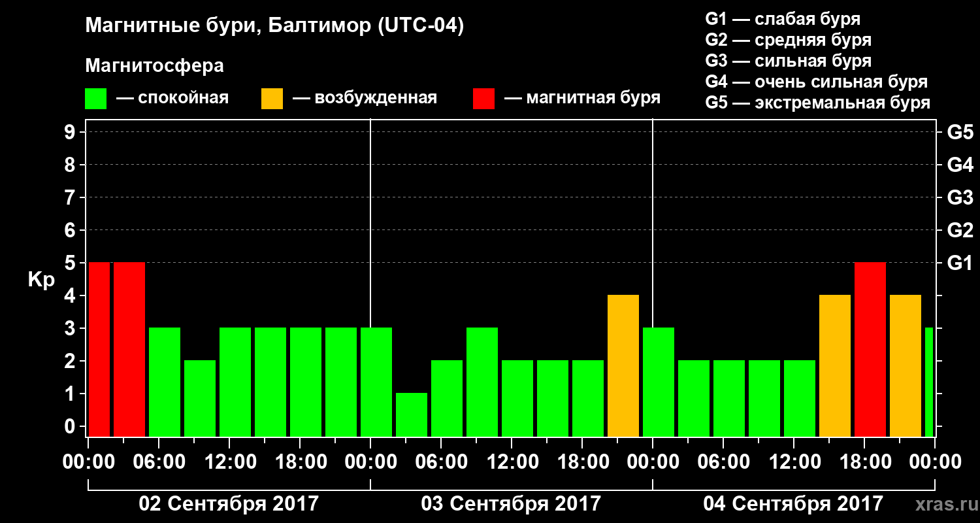Click the orange bar at 21:00 on 04 Сентября
This screenshot has height=523, width=980.
pos(906,365)
